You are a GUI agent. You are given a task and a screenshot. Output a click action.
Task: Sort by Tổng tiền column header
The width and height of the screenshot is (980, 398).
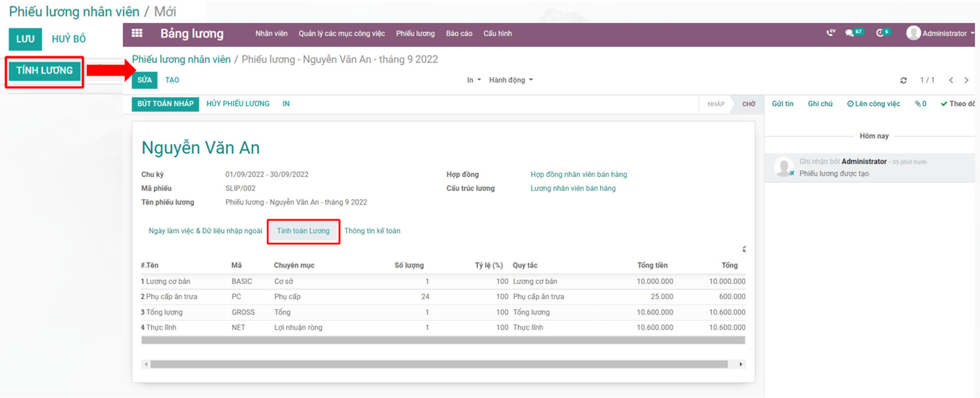coord(652,265)
